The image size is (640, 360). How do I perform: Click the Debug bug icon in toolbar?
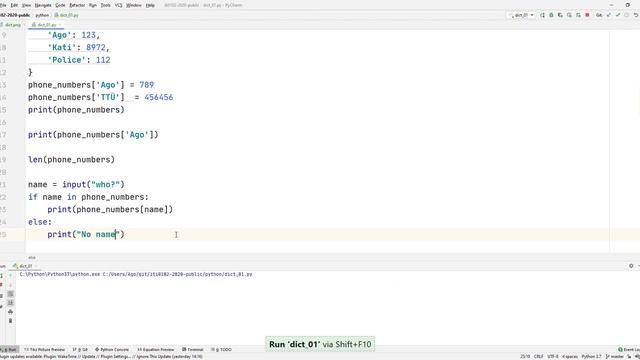[551, 15]
